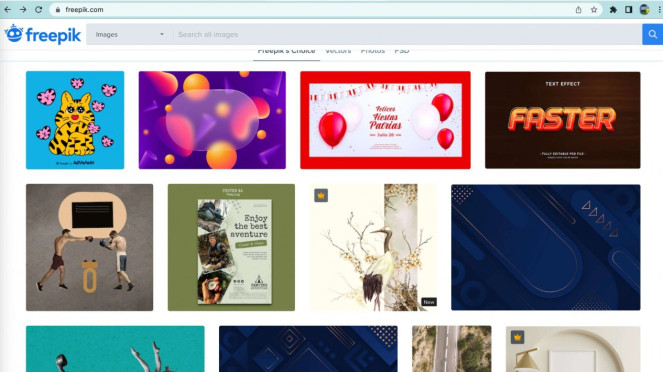Select the Freepik's Choice tab

[286, 52]
